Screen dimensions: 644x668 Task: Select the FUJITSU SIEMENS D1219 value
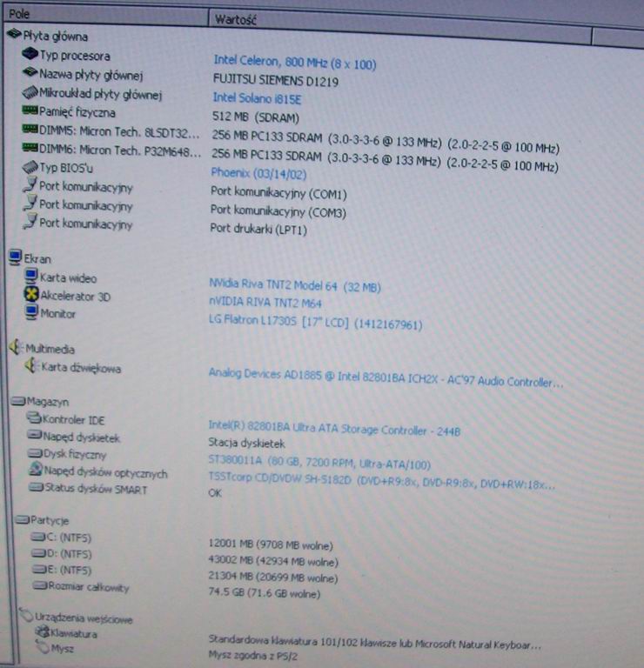[275, 80]
